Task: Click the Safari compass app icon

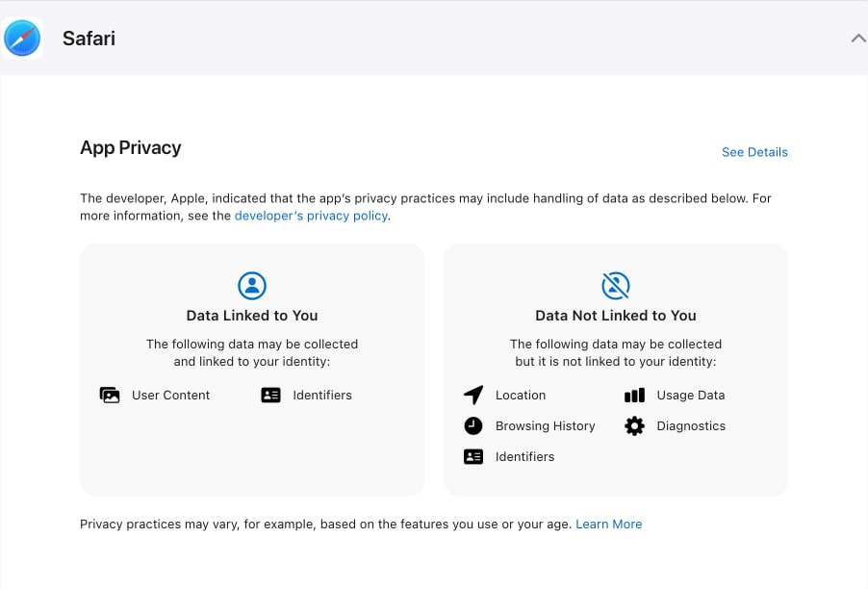Action: pyautogui.click(x=22, y=38)
